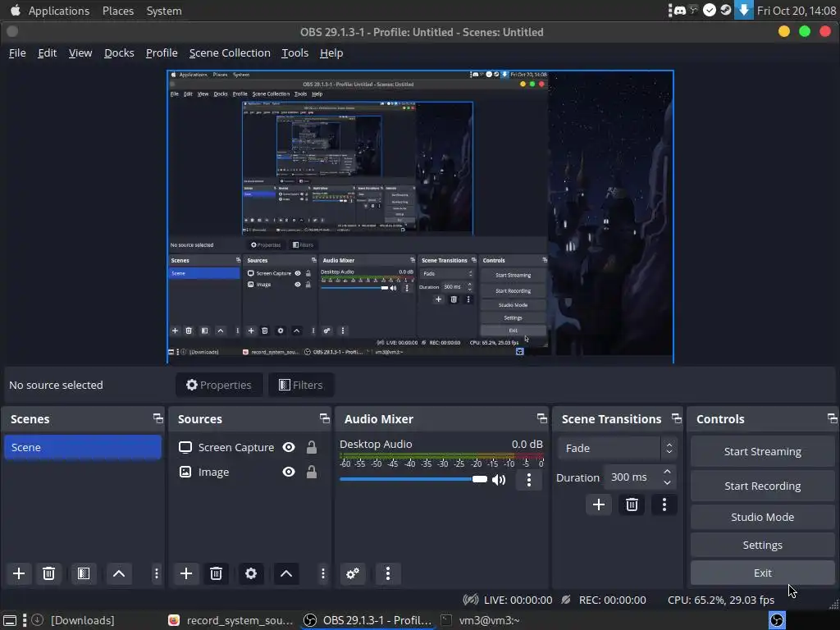The image size is (840, 630).
Task: Remove selected scene with trash icon
Action: tap(48, 573)
